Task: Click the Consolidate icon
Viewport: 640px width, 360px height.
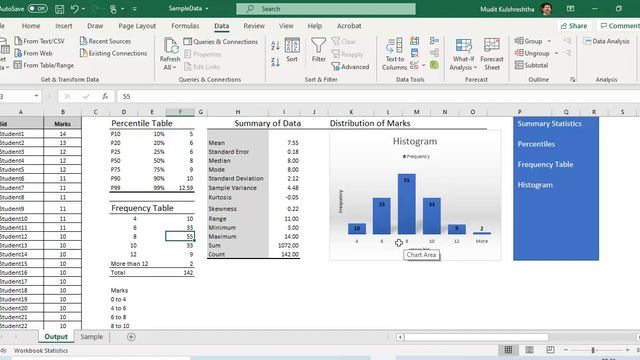Action: pos(434,41)
